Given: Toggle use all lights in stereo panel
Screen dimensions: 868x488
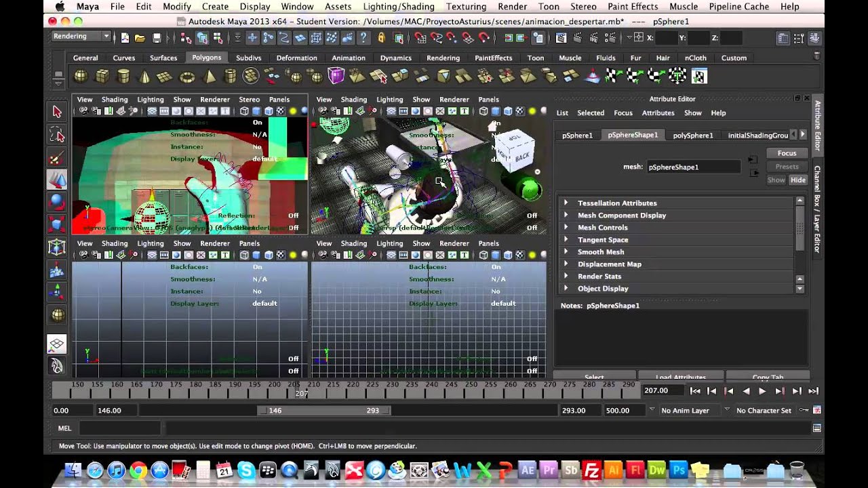Looking at the screenshot, I should (293, 111).
